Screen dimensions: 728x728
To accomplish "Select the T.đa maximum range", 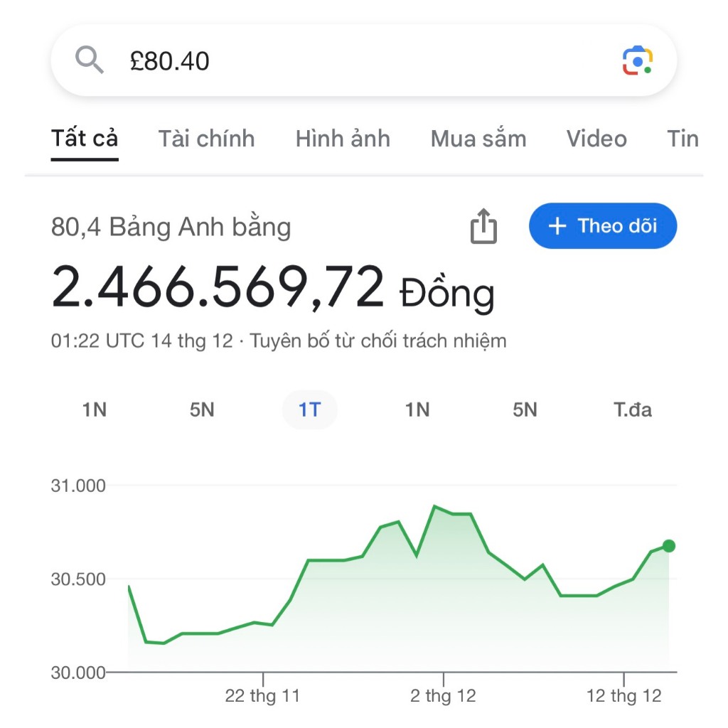I will coord(633,410).
